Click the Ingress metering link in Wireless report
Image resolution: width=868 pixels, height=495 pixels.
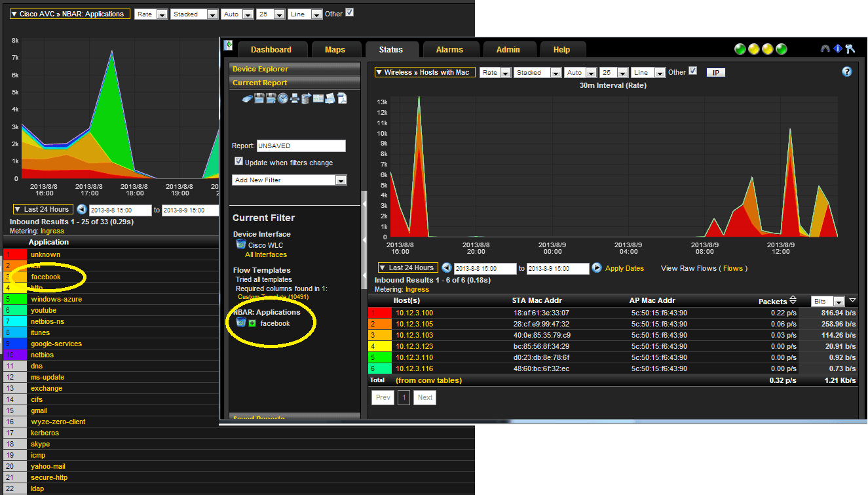tap(417, 289)
